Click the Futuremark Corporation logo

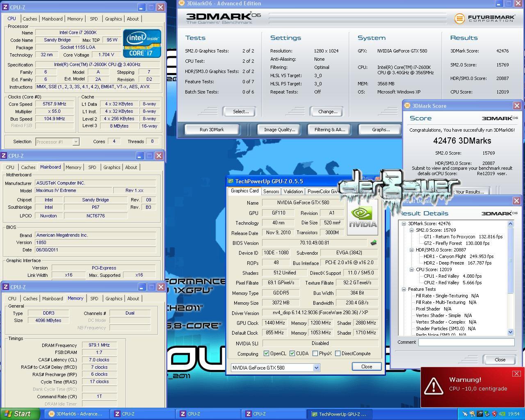[x=484, y=18]
